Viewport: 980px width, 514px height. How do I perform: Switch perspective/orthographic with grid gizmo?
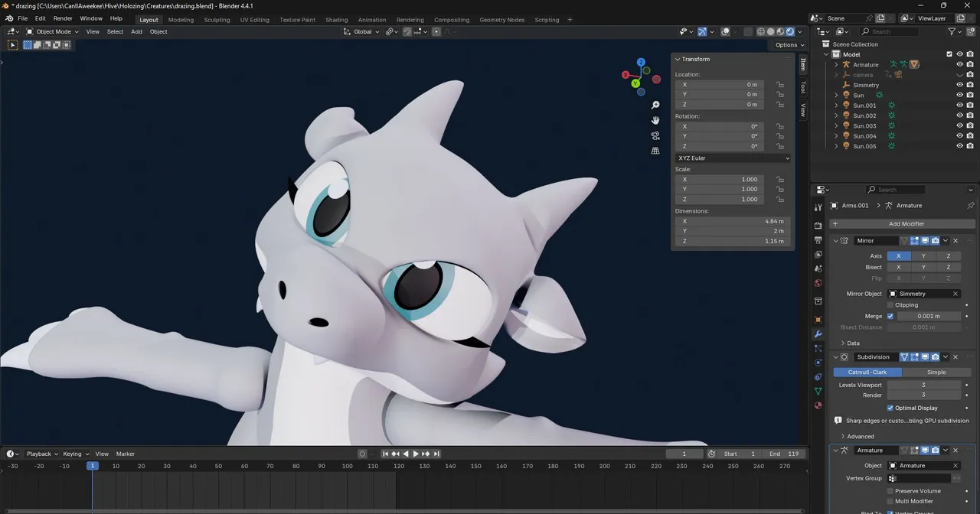coord(655,151)
